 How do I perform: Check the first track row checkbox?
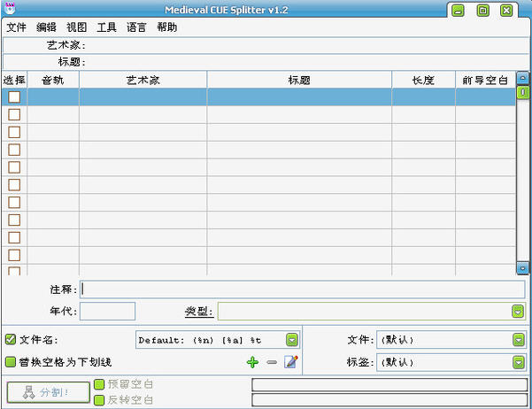[x=14, y=97]
